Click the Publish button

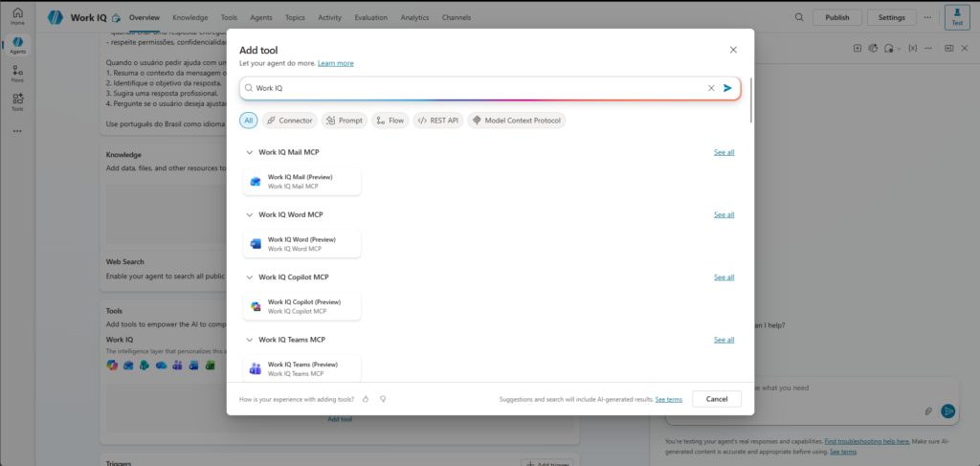836,17
